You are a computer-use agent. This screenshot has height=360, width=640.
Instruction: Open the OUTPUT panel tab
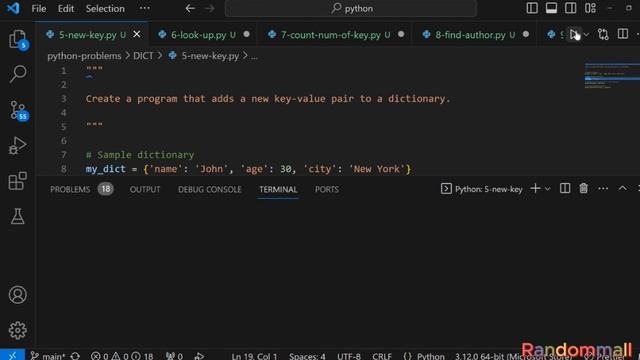coord(145,189)
